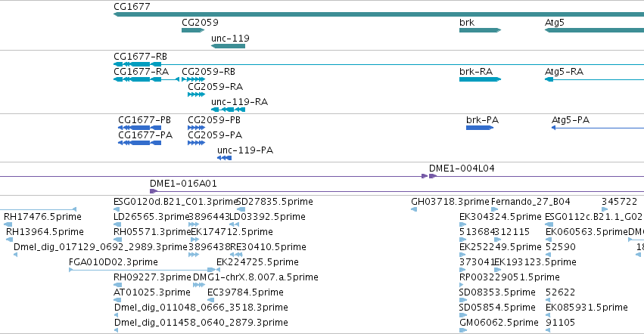The height and width of the screenshot is (334, 644).
Task: Click the EK304324.5prime EST label
Action: 500,217
